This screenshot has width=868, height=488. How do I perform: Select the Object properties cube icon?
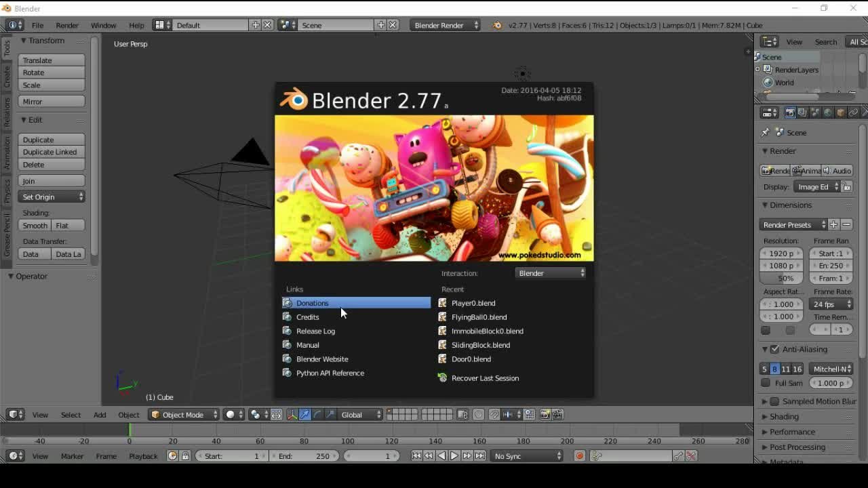(x=841, y=113)
